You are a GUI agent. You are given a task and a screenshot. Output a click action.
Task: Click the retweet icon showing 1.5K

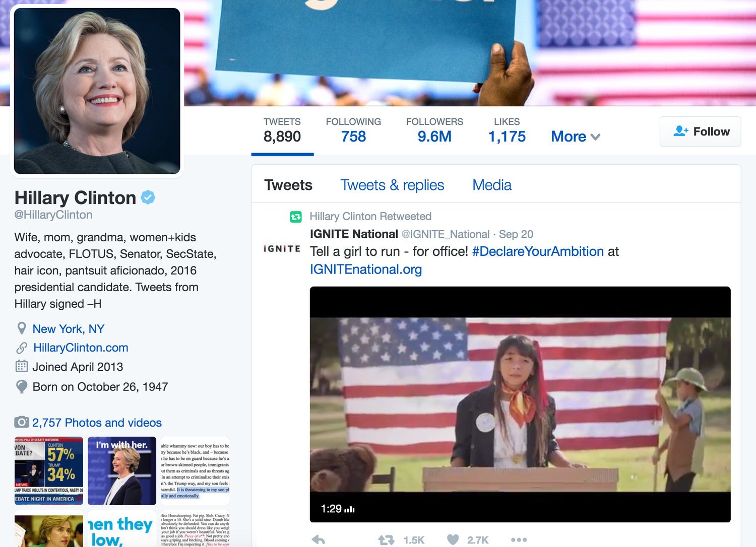[387, 540]
